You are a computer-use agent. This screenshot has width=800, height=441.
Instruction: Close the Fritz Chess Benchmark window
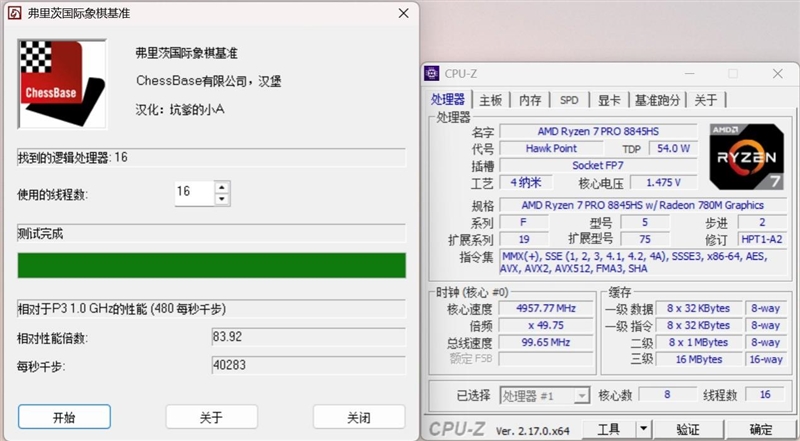coord(404,13)
